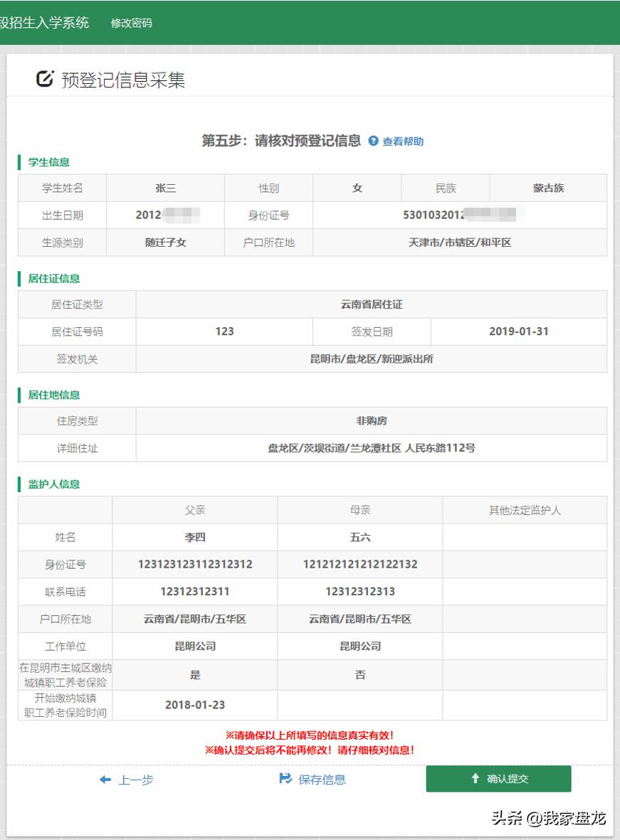Click the back arrow icon before 上一步
The height and width of the screenshot is (840, 620).
pos(104,779)
